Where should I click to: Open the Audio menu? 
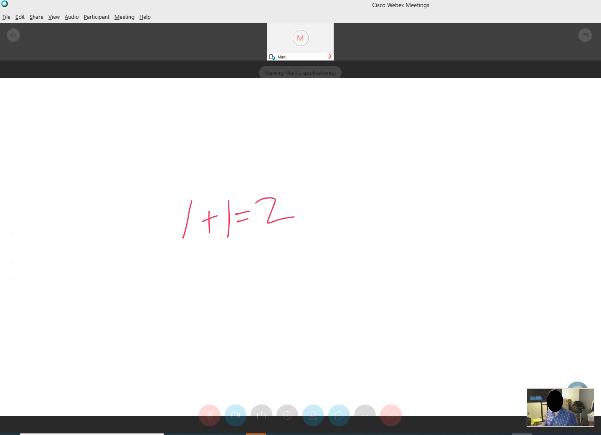(x=72, y=17)
